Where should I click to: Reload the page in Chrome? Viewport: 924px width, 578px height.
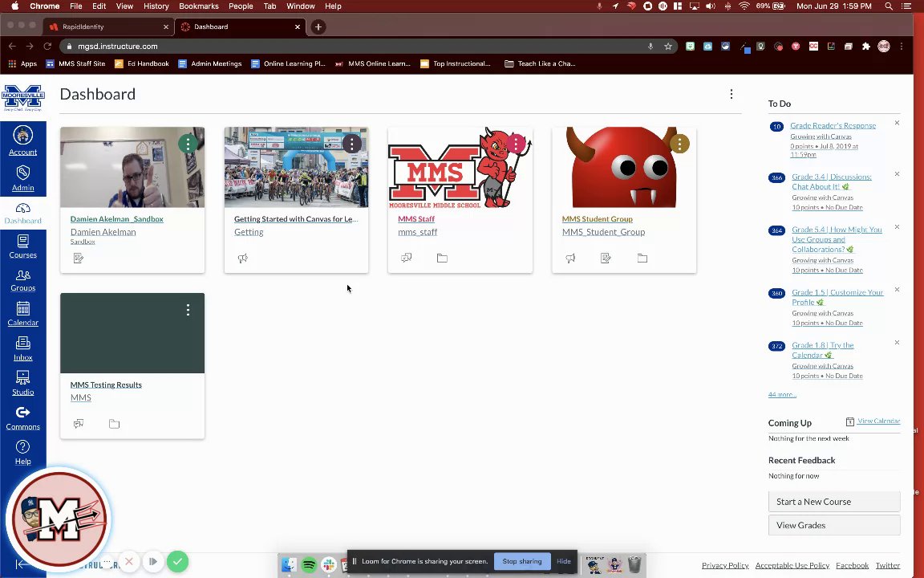tap(48, 46)
